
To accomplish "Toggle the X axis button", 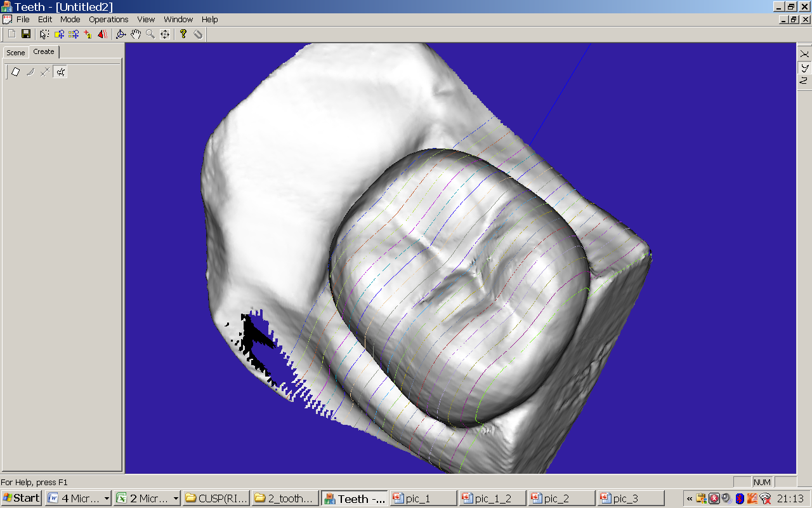I will [804, 53].
